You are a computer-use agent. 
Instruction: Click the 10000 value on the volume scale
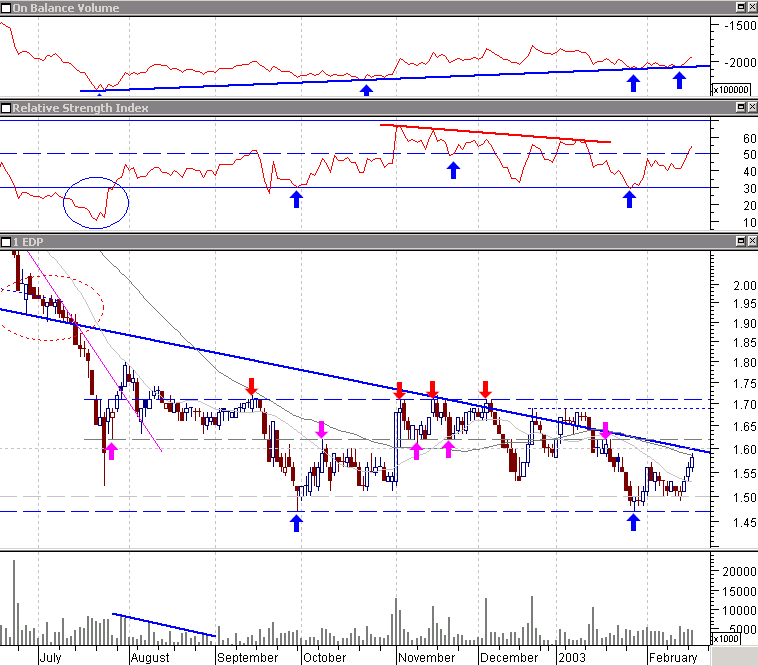(x=739, y=611)
